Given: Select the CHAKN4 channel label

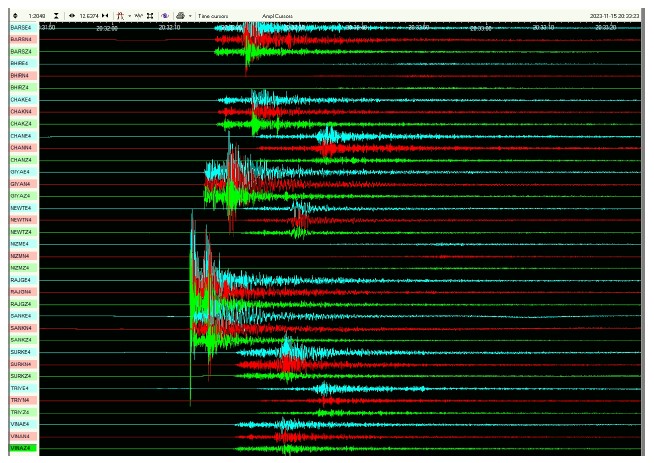Looking at the screenshot, I should 21,112.
